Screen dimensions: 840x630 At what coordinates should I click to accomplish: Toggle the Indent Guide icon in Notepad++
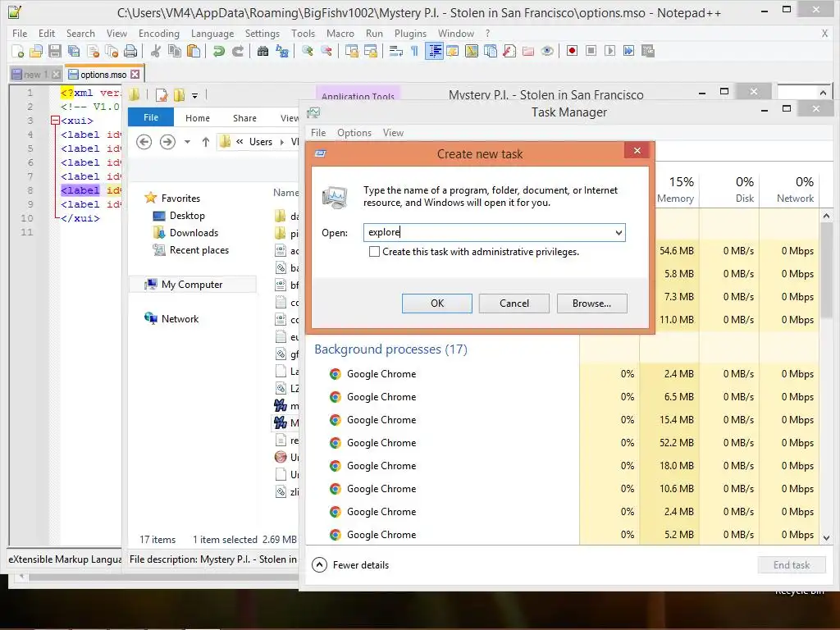[434, 51]
